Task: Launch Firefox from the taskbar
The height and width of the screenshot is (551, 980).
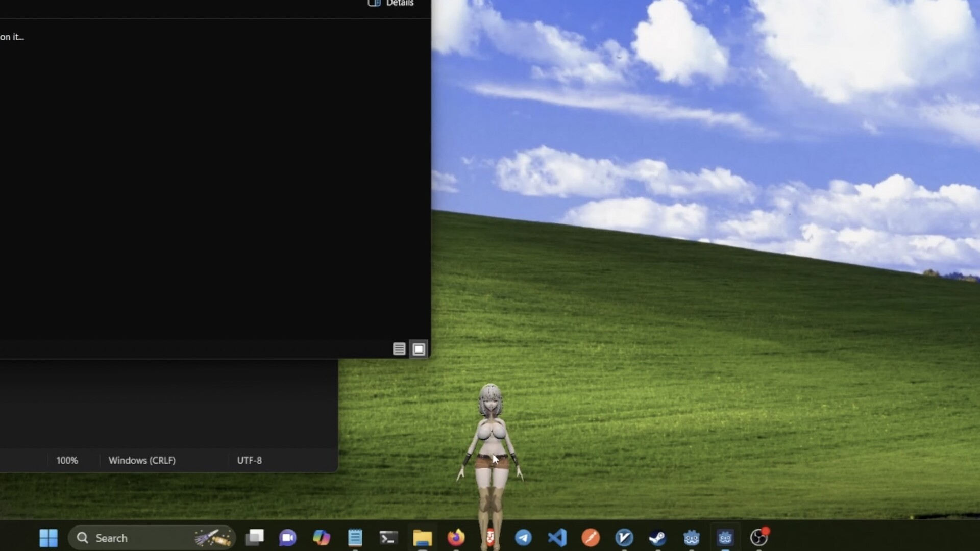Action: coord(456,538)
